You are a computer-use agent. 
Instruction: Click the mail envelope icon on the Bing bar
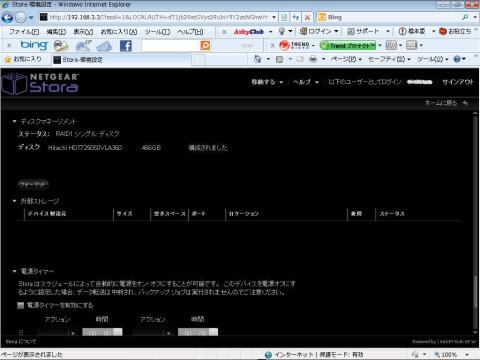point(104,46)
